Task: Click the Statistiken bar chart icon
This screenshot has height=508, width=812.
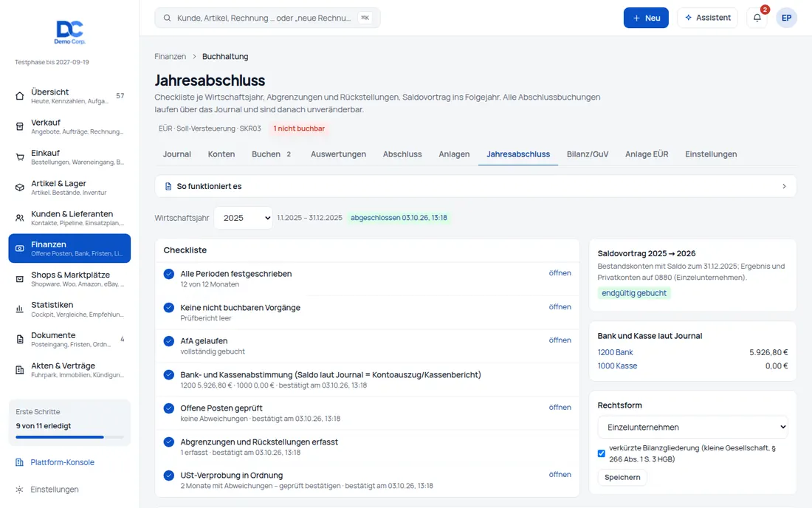Action: click(x=20, y=309)
